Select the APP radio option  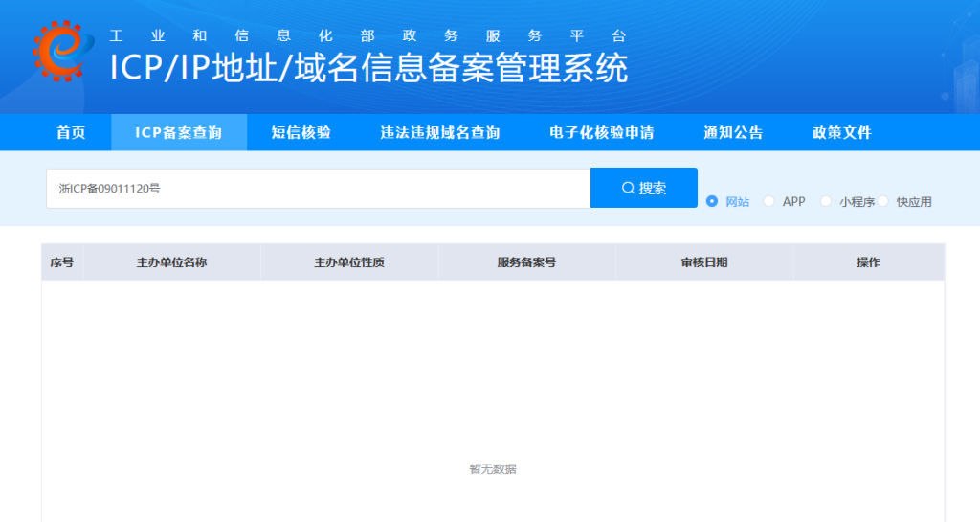[769, 201]
